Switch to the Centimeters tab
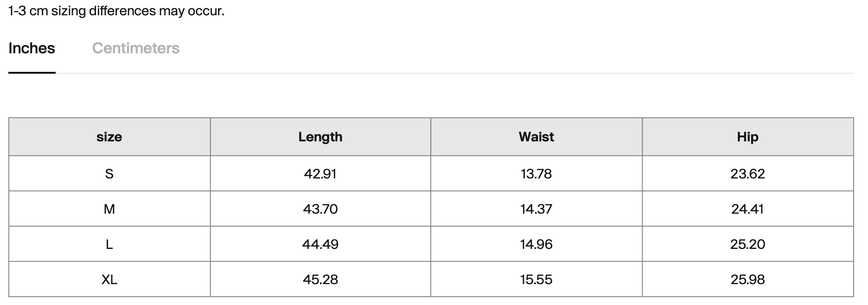 click(135, 48)
